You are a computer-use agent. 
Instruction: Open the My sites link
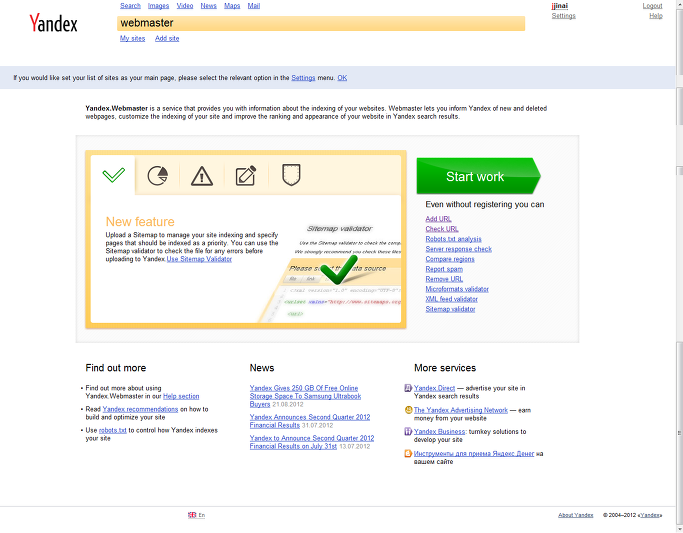point(132,38)
